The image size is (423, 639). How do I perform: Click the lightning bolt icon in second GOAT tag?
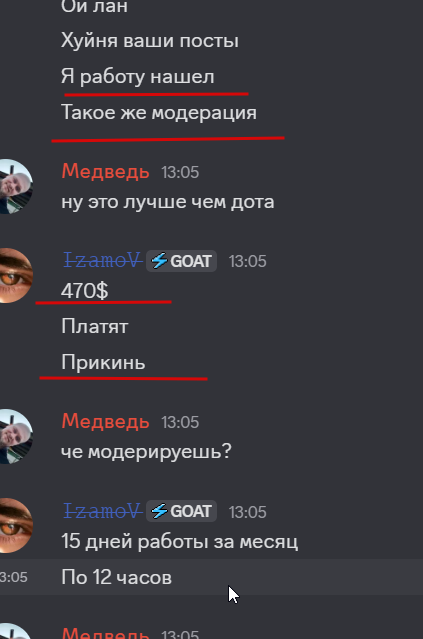click(x=159, y=511)
